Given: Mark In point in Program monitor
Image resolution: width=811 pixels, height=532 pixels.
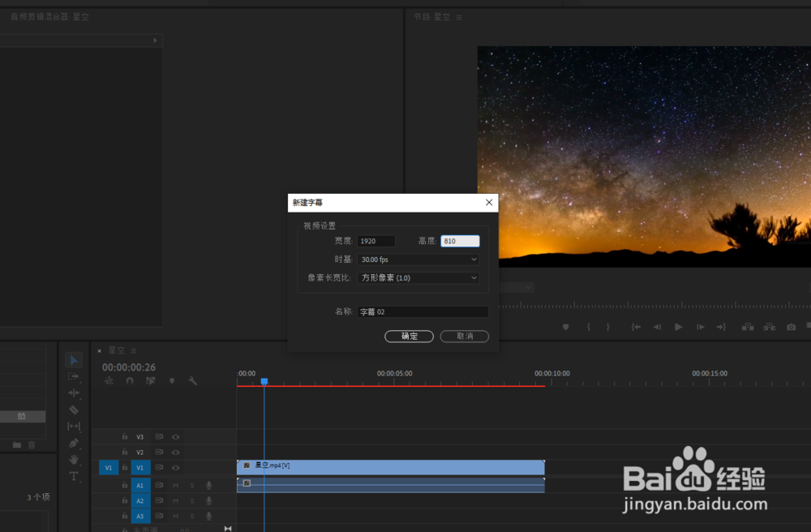Looking at the screenshot, I should tap(588, 328).
